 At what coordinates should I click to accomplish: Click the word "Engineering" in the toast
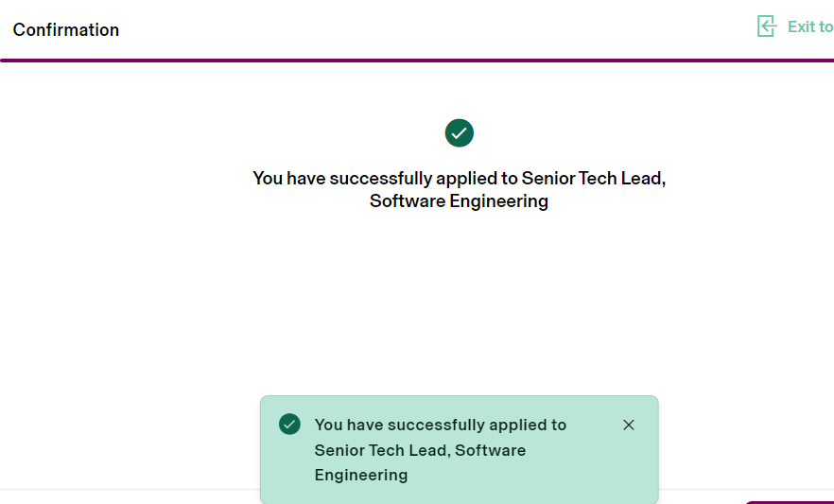tap(361, 475)
